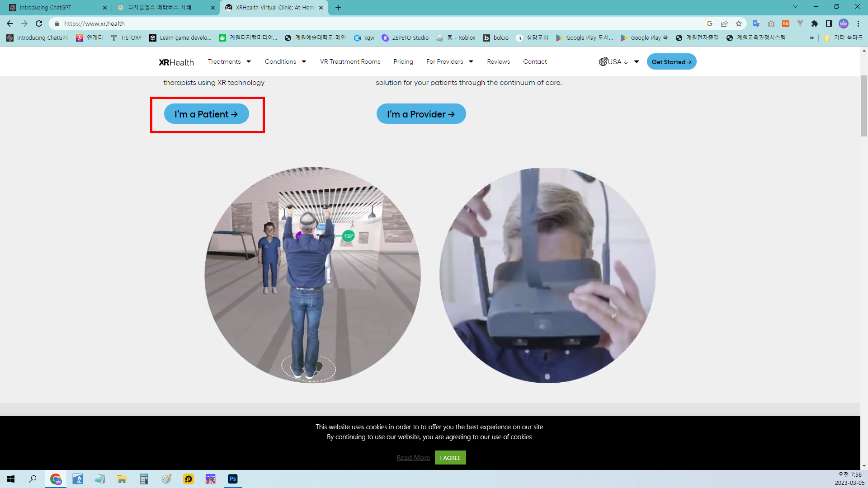
Task: Open the cookie Read More link
Action: (413, 458)
